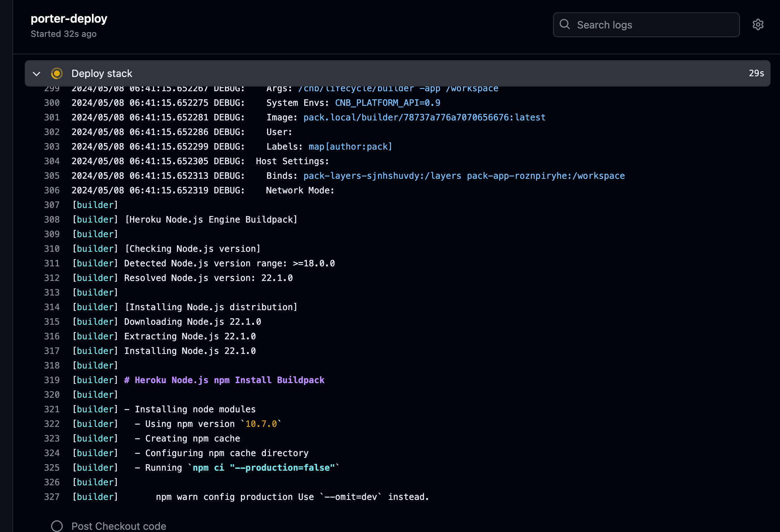Click the 29s duration on Deploy stack
The image size is (780, 532).
pyautogui.click(x=756, y=73)
